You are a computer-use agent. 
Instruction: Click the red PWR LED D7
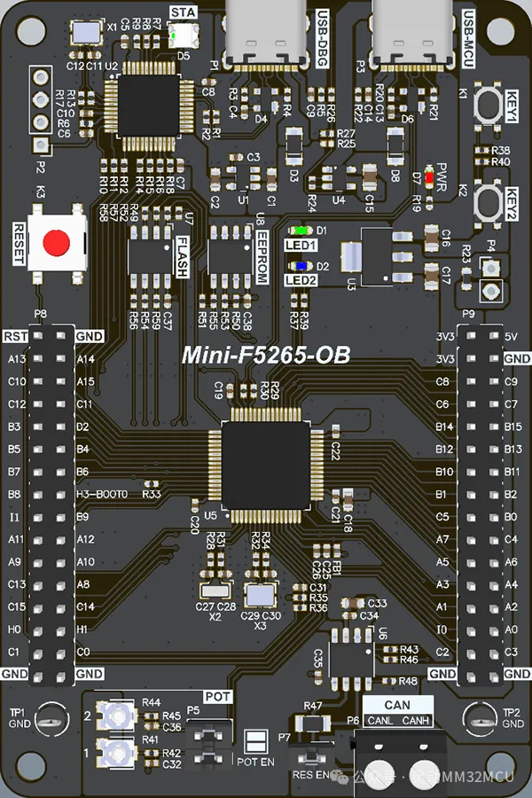(x=430, y=177)
